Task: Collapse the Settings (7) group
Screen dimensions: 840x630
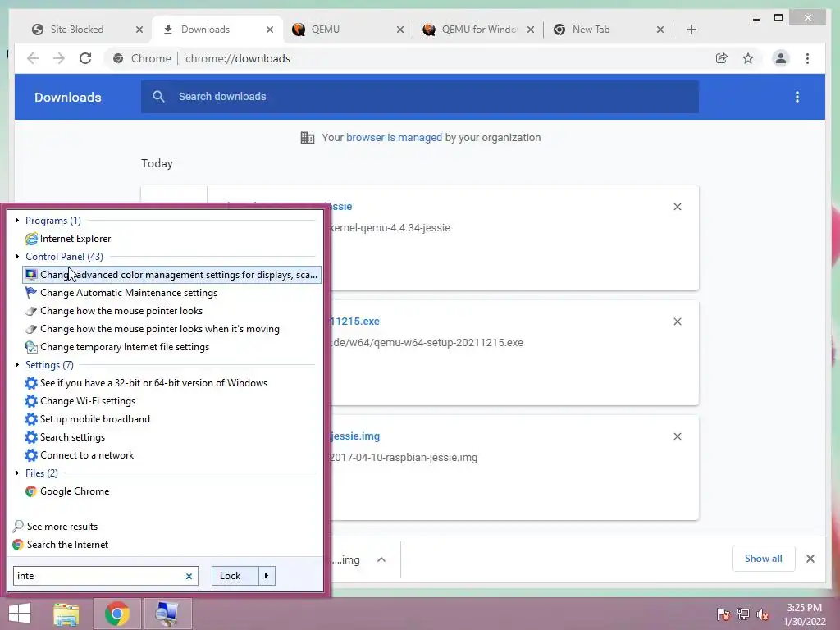Action: pyautogui.click(x=17, y=365)
